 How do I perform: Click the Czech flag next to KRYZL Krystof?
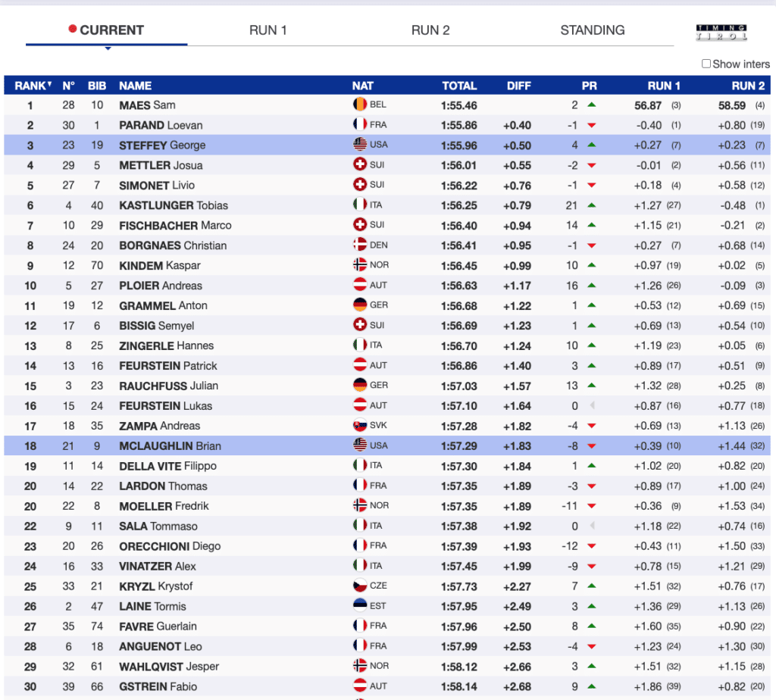pyautogui.click(x=360, y=586)
